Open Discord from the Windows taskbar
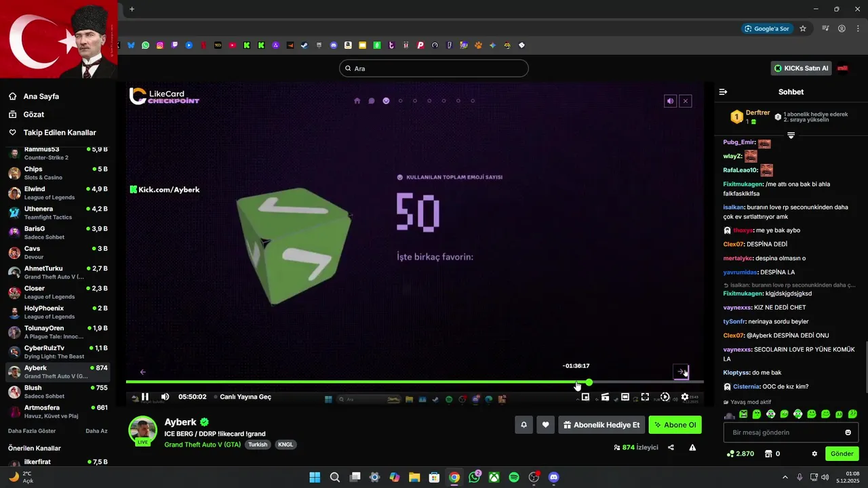The image size is (868, 488). [553, 477]
